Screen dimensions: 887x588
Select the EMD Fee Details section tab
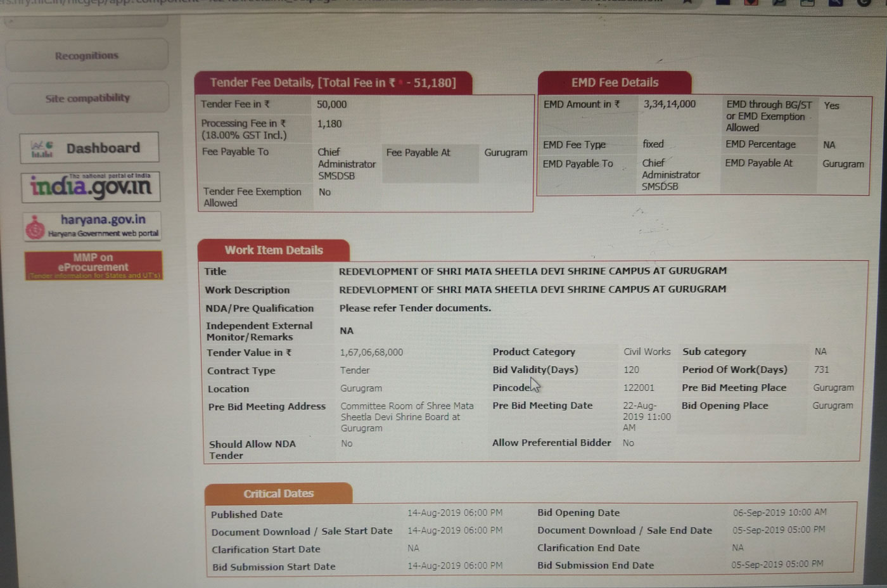point(615,83)
